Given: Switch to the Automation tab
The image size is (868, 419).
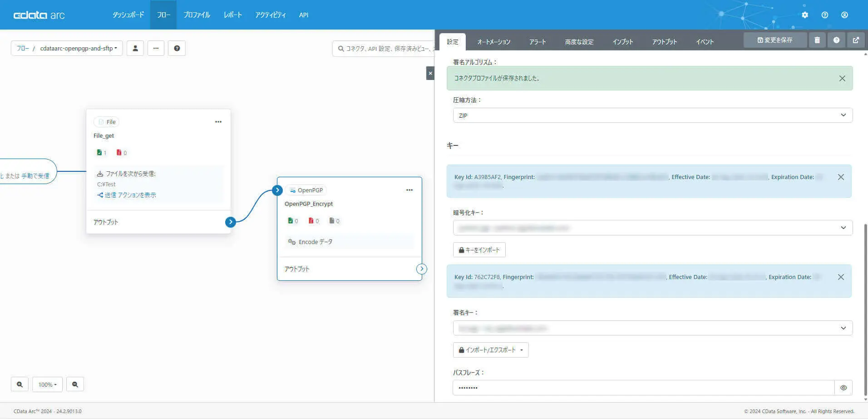Looking at the screenshot, I should 494,42.
